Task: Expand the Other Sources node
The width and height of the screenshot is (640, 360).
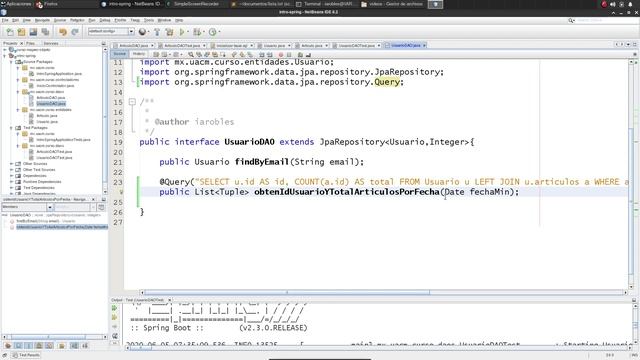Action: point(11,164)
